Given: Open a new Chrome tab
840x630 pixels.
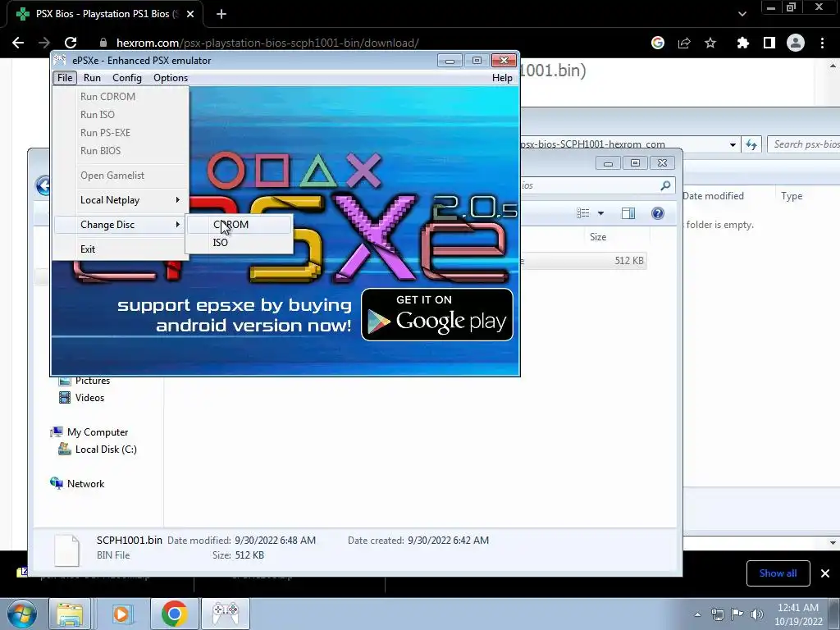Looking at the screenshot, I should point(221,14).
